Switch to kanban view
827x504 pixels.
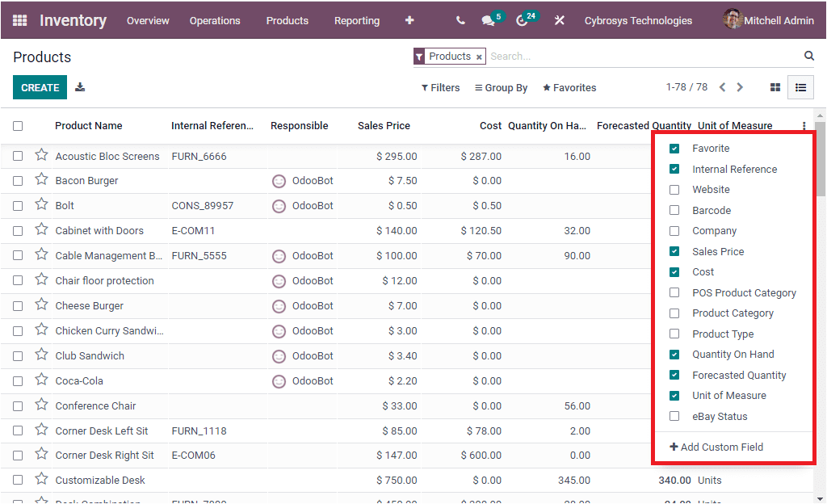pos(775,87)
